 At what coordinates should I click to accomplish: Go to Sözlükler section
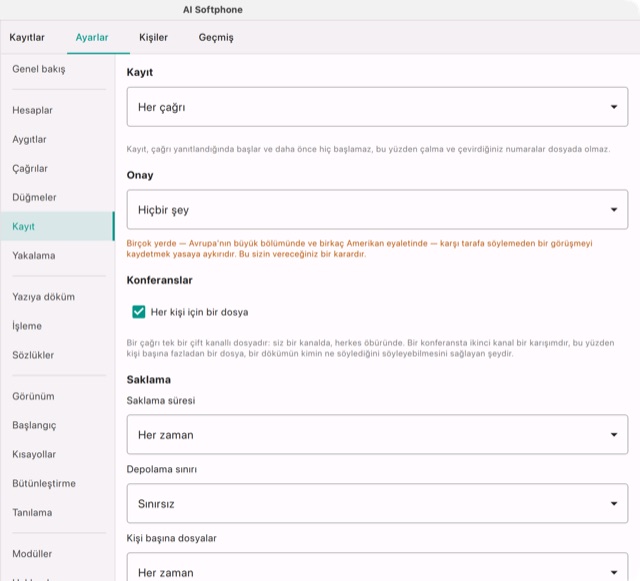tap(57, 355)
